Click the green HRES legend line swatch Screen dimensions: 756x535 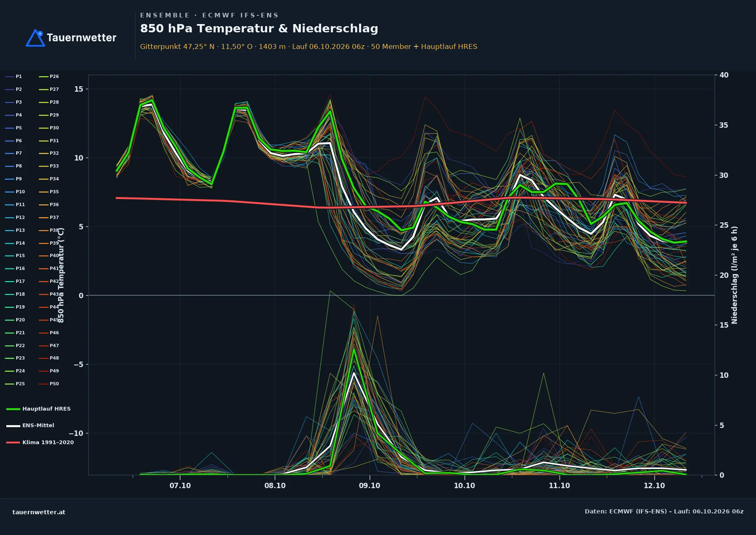(13, 409)
